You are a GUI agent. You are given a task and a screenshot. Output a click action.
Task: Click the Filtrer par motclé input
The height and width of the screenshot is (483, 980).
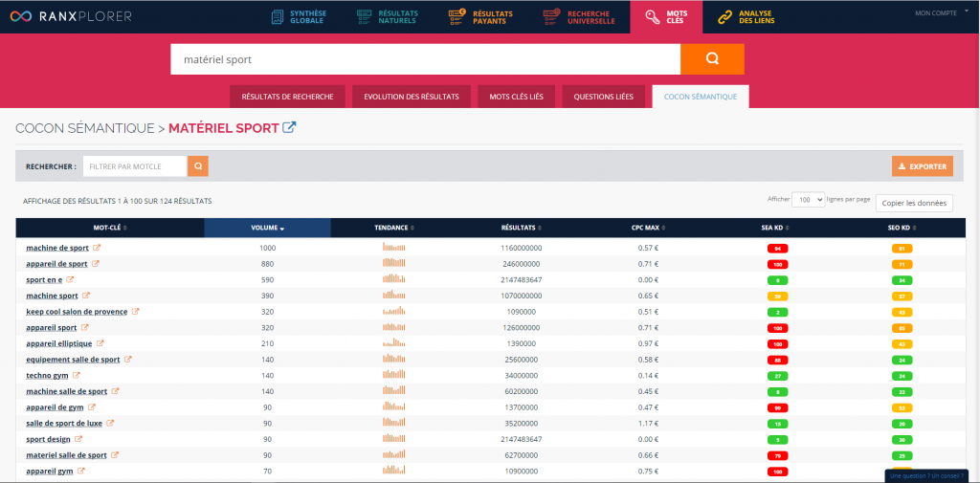pyautogui.click(x=135, y=166)
